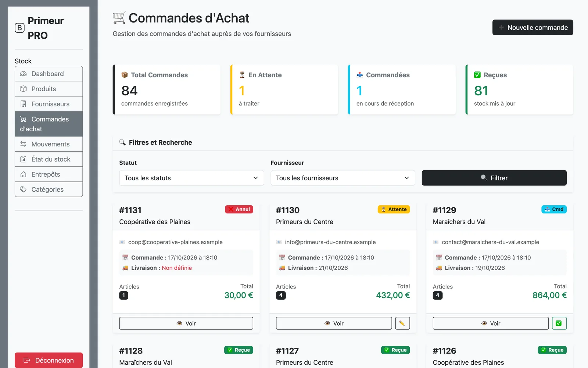
Task: Click the magnifier icon beside Filtres et Recherche
Action: (122, 142)
